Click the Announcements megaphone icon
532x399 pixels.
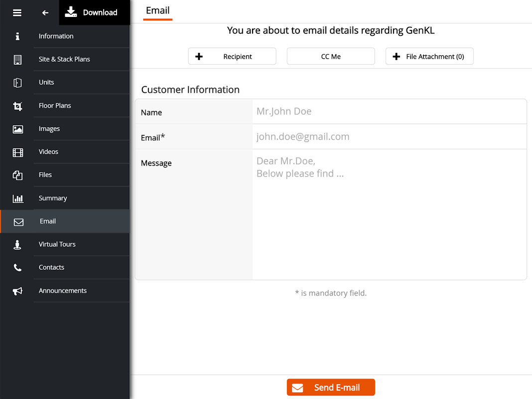17,291
